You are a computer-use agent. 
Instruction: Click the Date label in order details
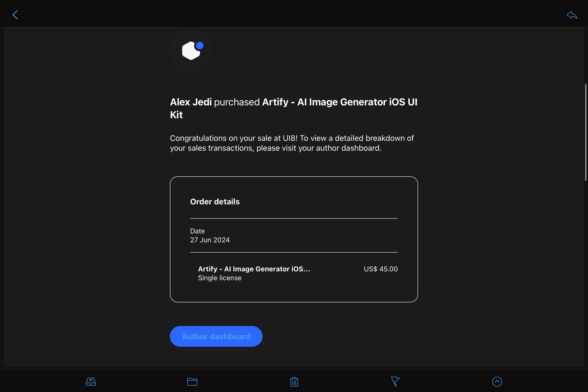click(197, 231)
